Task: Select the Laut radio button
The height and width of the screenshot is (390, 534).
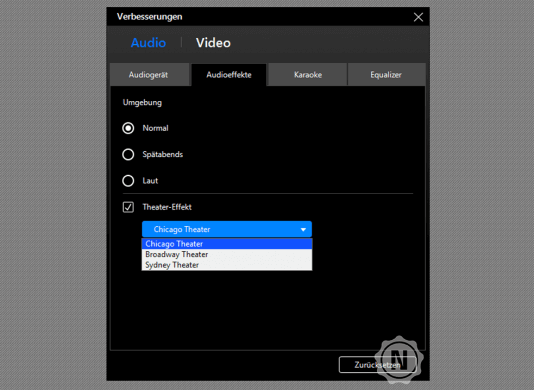Action: [128, 181]
